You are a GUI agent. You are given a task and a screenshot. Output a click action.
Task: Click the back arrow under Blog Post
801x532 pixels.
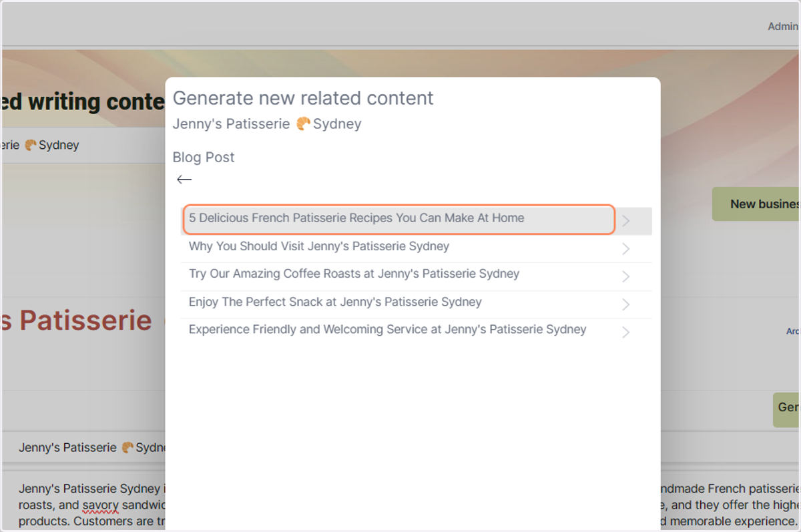pyautogui.click(x=184, y=180)
